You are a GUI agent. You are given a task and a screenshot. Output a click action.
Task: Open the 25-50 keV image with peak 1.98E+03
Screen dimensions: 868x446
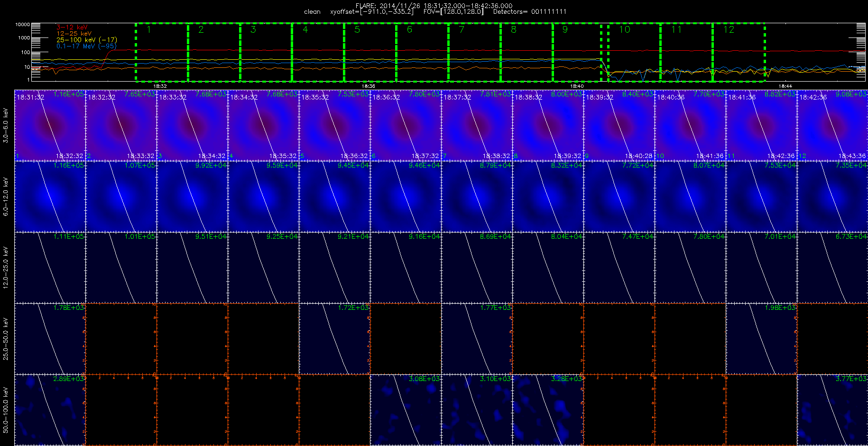[761, 339]
